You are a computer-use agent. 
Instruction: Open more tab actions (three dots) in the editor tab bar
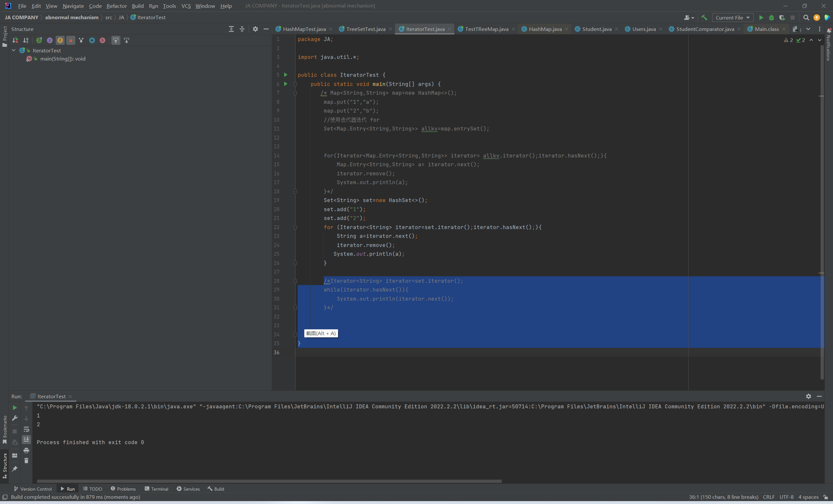coord(819,29)
